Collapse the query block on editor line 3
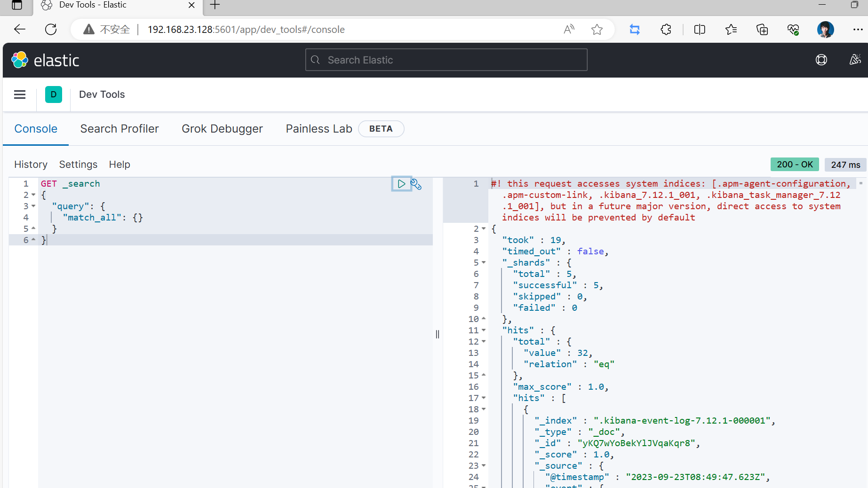This screenshot has width=868, height=488. [33, 206]
